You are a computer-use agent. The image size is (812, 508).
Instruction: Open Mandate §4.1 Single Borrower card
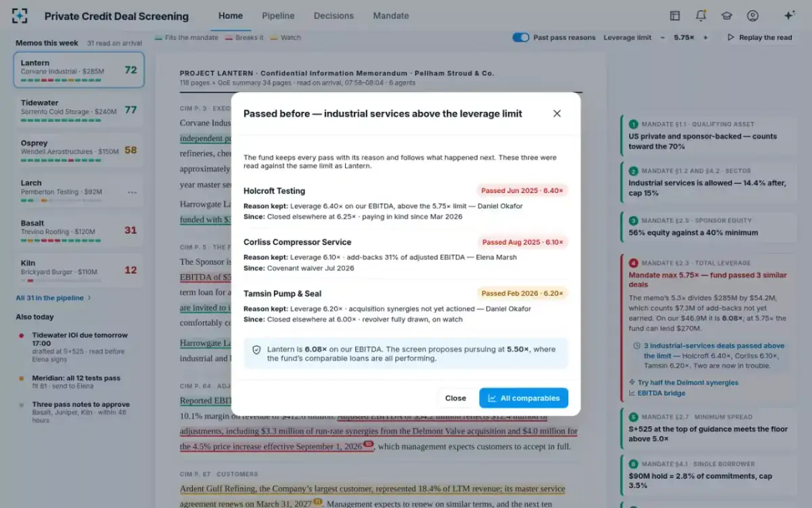coord(708,475)
